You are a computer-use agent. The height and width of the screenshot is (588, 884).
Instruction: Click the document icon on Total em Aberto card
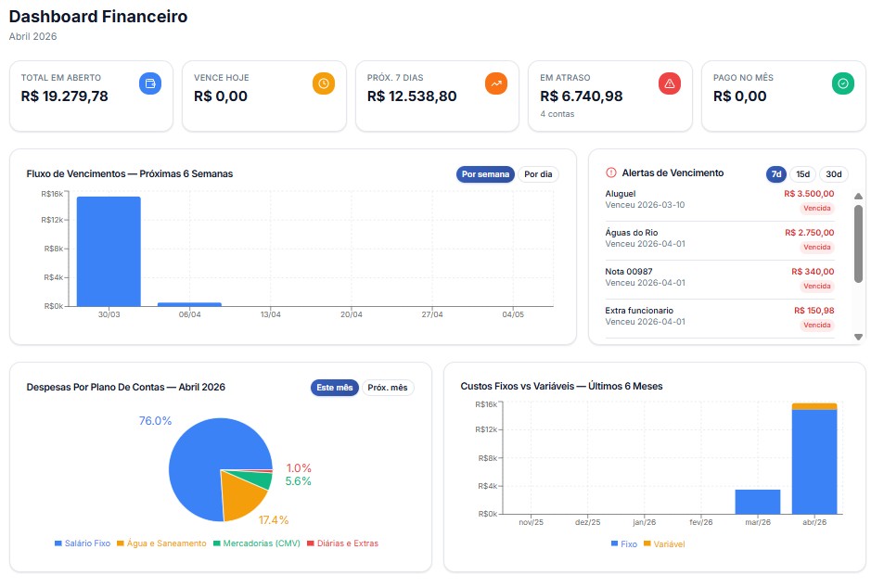pos(152,83)
